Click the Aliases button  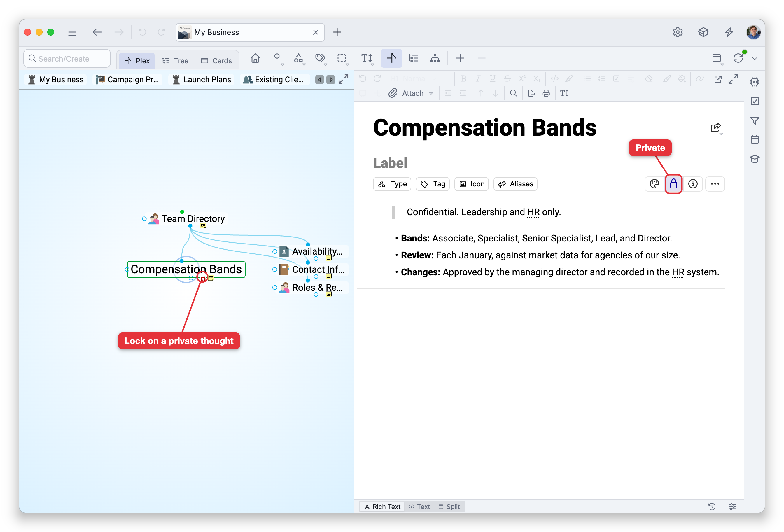[515, 184]
